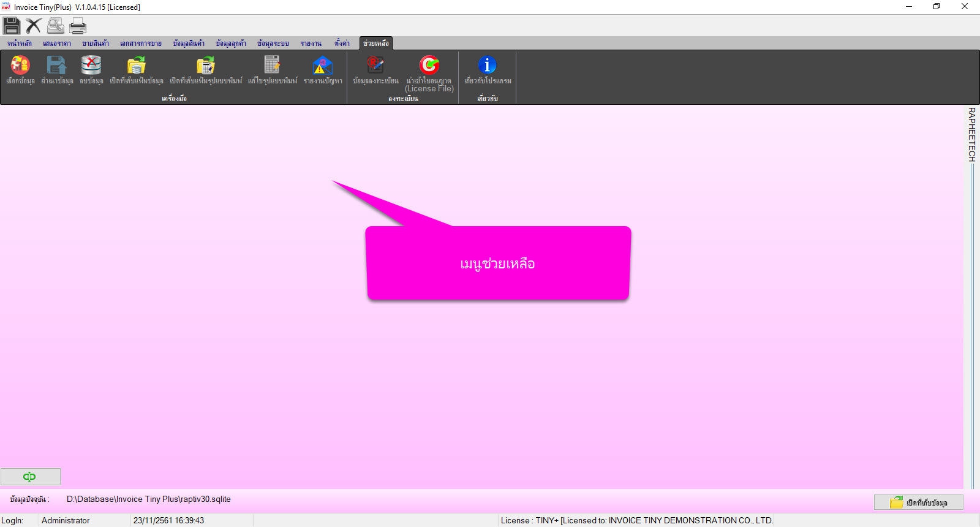The width and height of the screenshot is (980, 527).
Task: Click the Save floppy disk icon
Action: [x=12, y=26]
